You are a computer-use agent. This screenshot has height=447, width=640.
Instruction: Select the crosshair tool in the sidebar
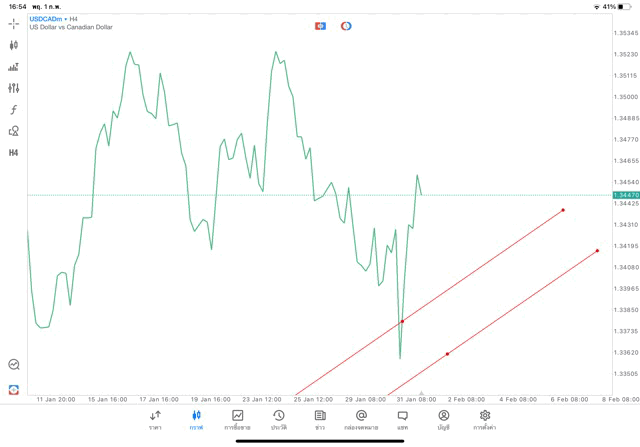coord(14,23)
